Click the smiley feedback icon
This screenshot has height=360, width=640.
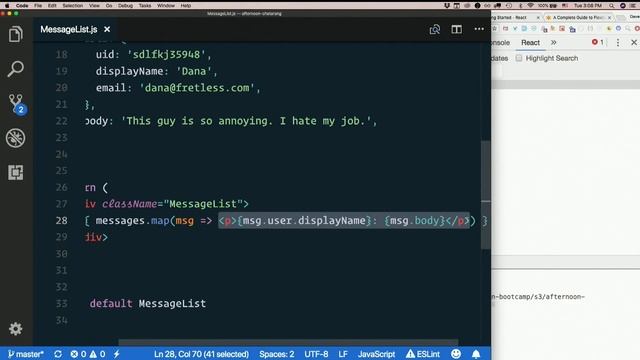[x=456, y=354]
